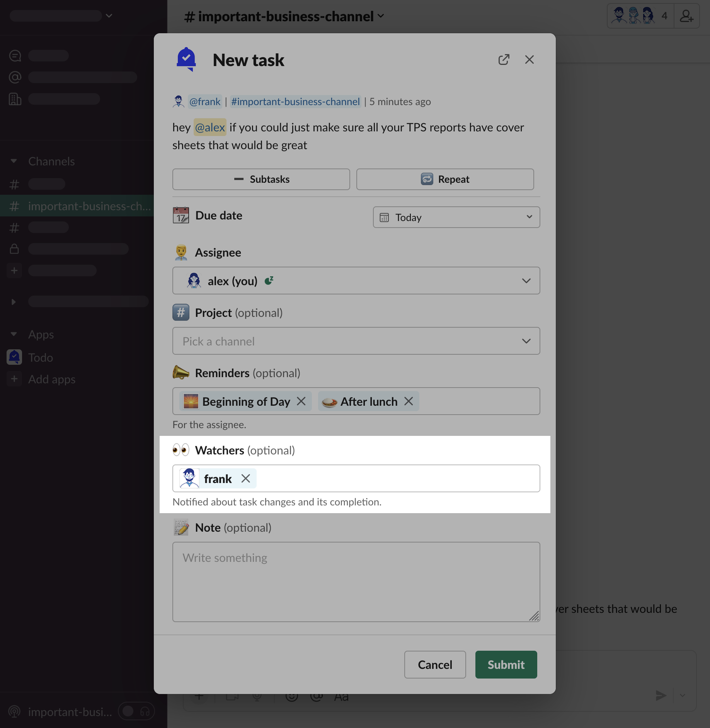Collapse the Channels section
The width and height of the screenshot is (710, 728).
[14, 161]
